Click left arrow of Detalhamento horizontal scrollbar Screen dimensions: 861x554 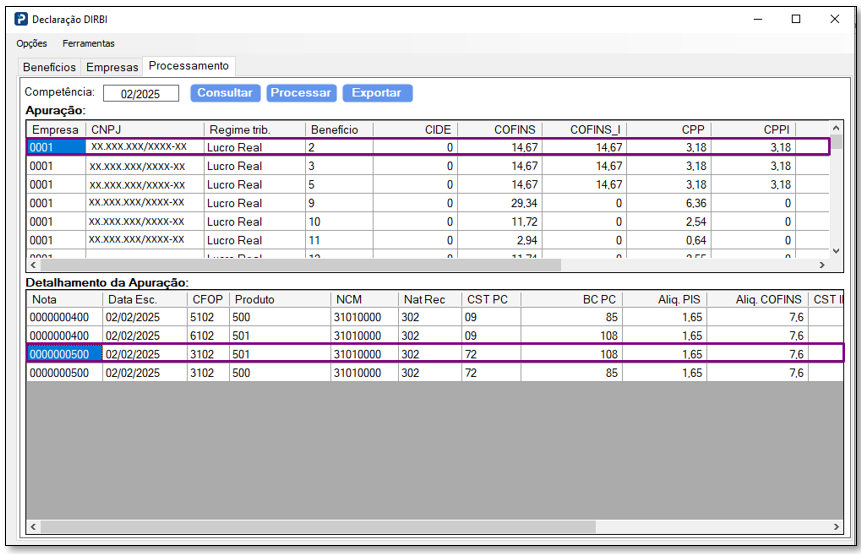click(x=33, y=526)
